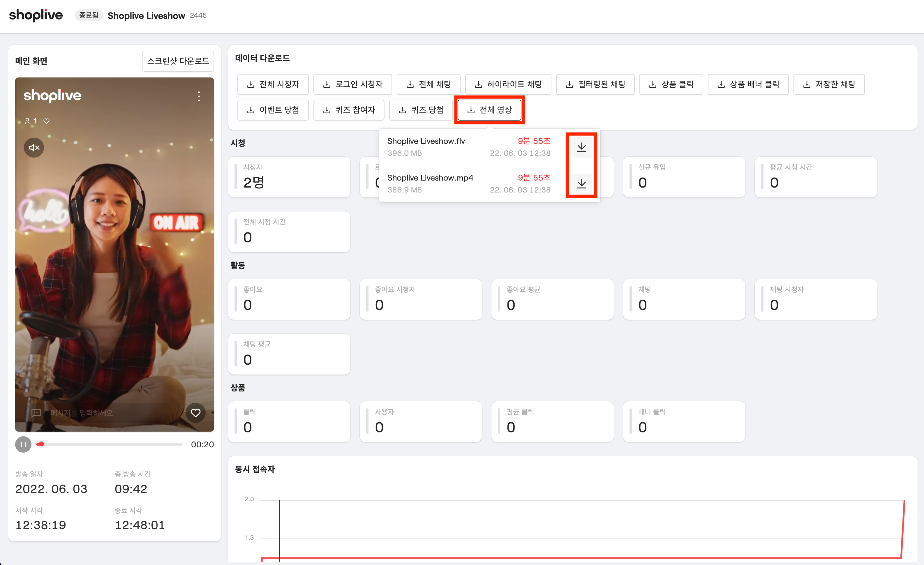Download the Shoplive Liveshow.mp4 file
Image resolution: width=924 pixels, height=565 pixels.
[x=581, y=184]
